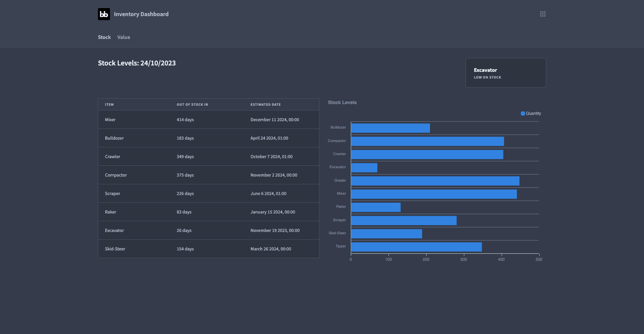Sort by the ITEM column header

pyautogui.click(x=109, y=105)
